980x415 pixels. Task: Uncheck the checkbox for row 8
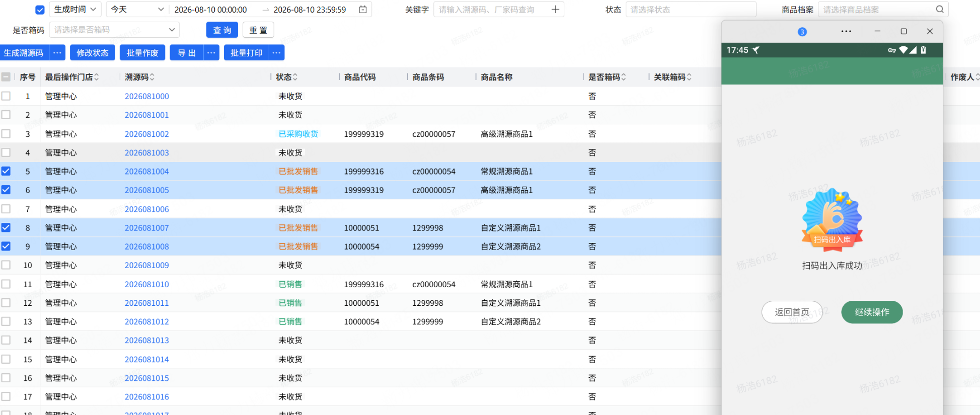pyautogui.click(x=6, y=227)
